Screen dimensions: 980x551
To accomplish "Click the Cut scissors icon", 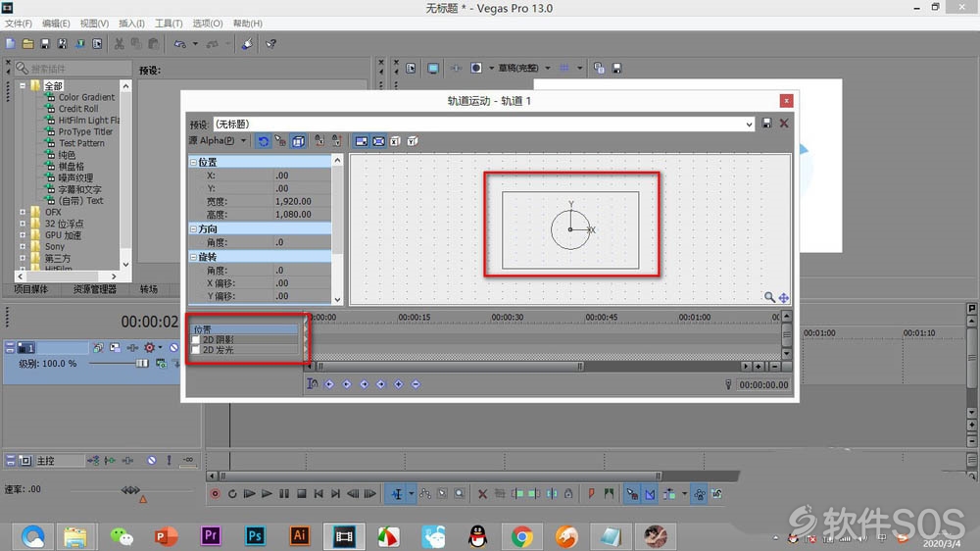I will pyautogui.click(x=119, y=44).
